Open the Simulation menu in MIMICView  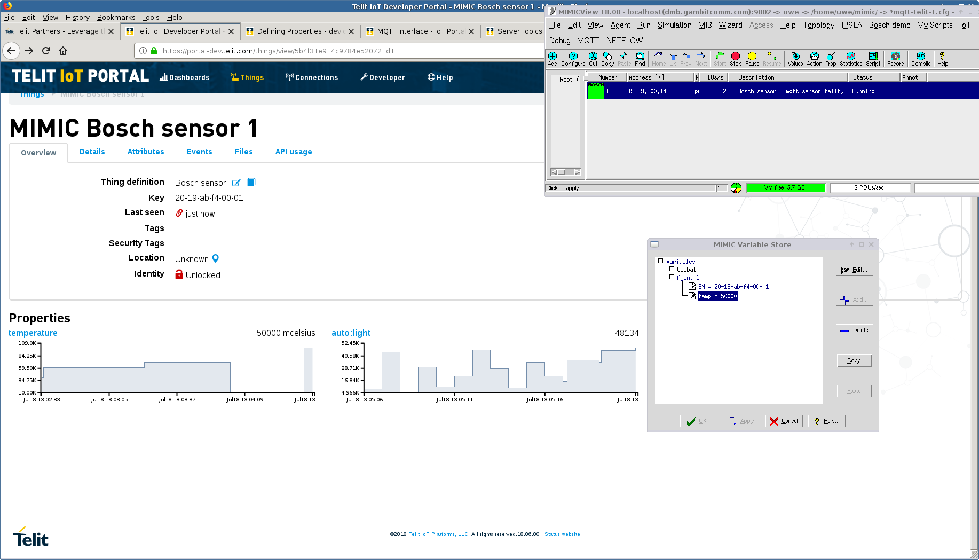[x=674, y=25]
